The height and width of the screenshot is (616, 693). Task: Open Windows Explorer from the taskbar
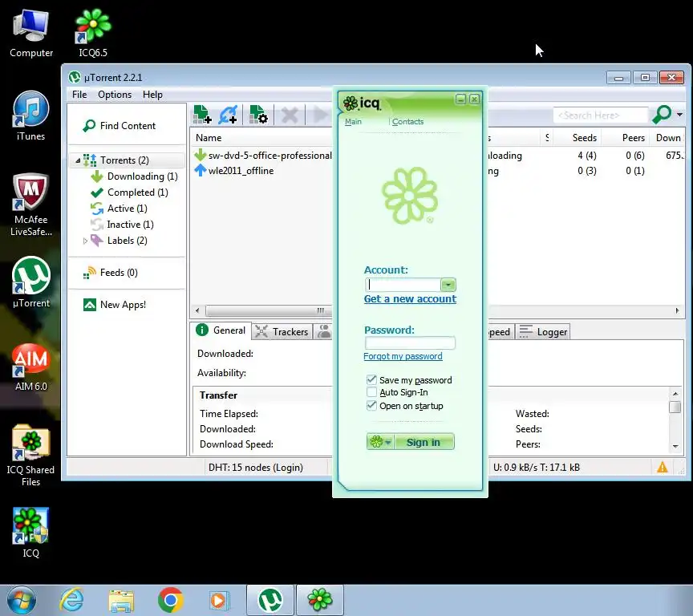121,601
